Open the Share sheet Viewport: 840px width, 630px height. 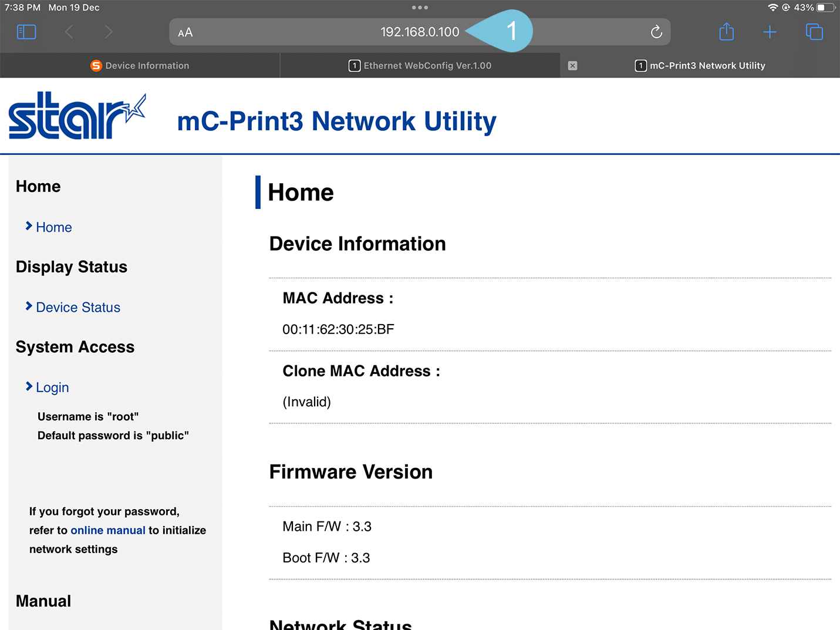(x=726, y=32)
